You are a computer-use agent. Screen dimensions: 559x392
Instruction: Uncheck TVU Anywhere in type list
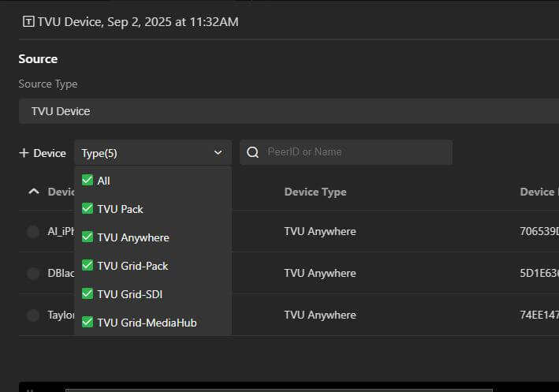(x=88, y=237)
